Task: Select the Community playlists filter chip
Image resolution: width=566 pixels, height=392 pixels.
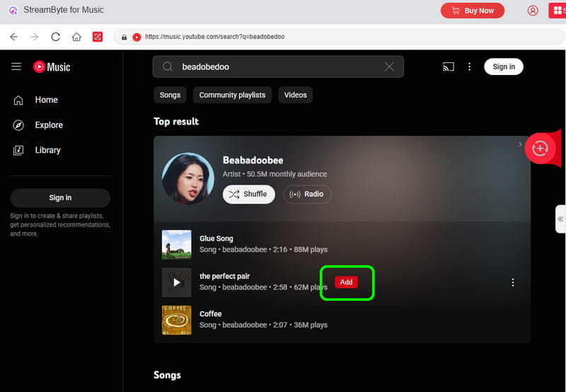Action: (232, 95)
